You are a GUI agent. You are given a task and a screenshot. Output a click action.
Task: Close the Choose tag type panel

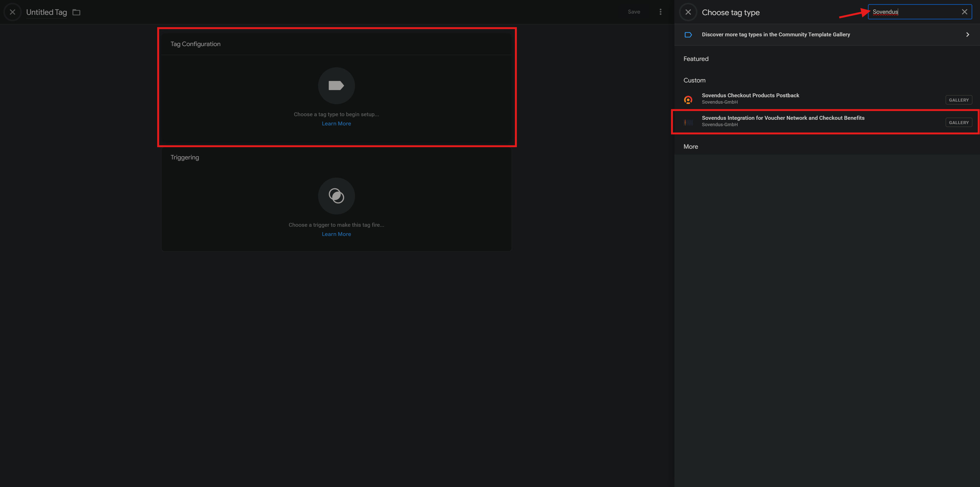[688, 12]
